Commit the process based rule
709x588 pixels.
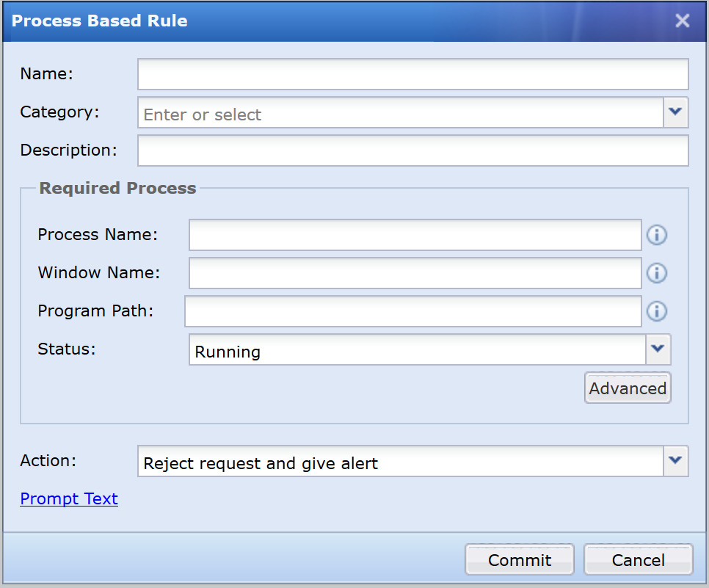[x=520, y=559]
